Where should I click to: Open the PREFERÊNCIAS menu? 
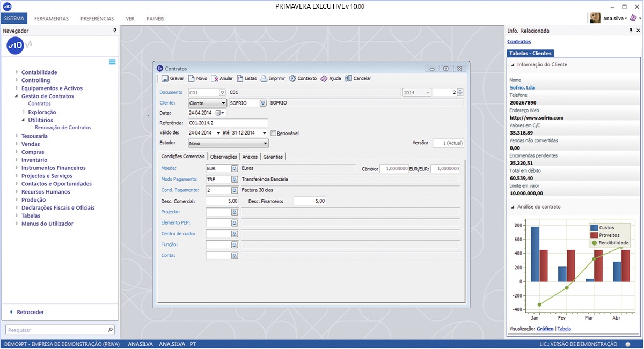point(97,18)
